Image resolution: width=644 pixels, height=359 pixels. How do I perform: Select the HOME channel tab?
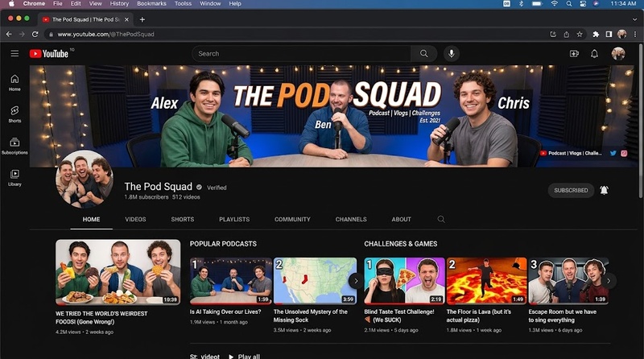click(91, 219)
